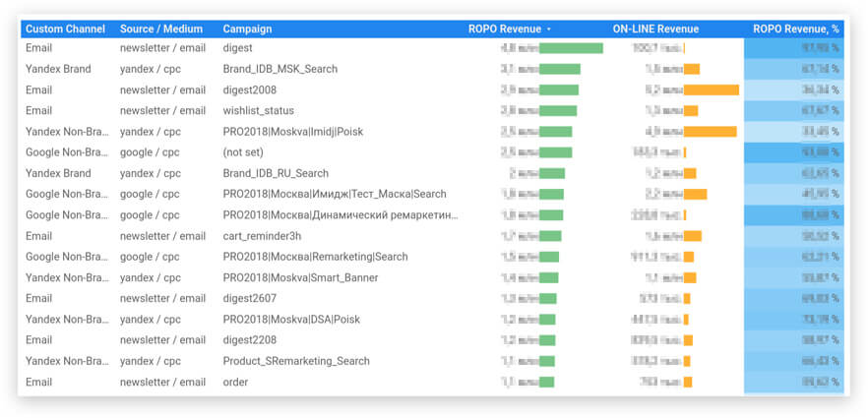Click the '(not set)' campaign cell
The height and width of the screenshot is (418, 868).
point(243,152)
